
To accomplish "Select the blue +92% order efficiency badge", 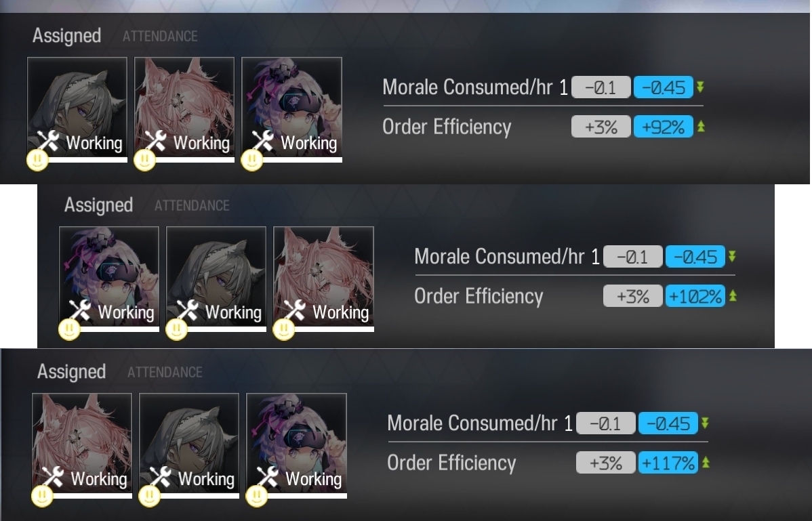I will [x=664, y=127].
